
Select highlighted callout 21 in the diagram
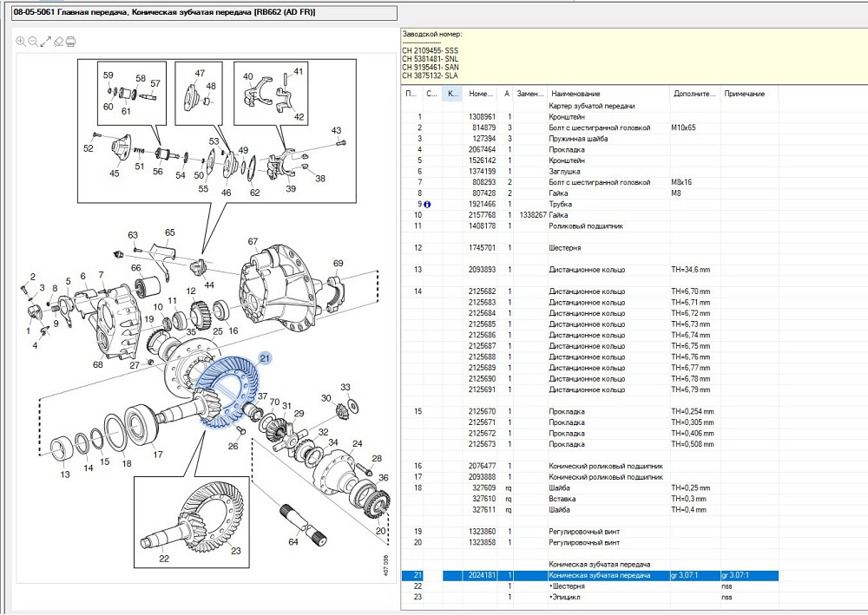tap(265, 358)
